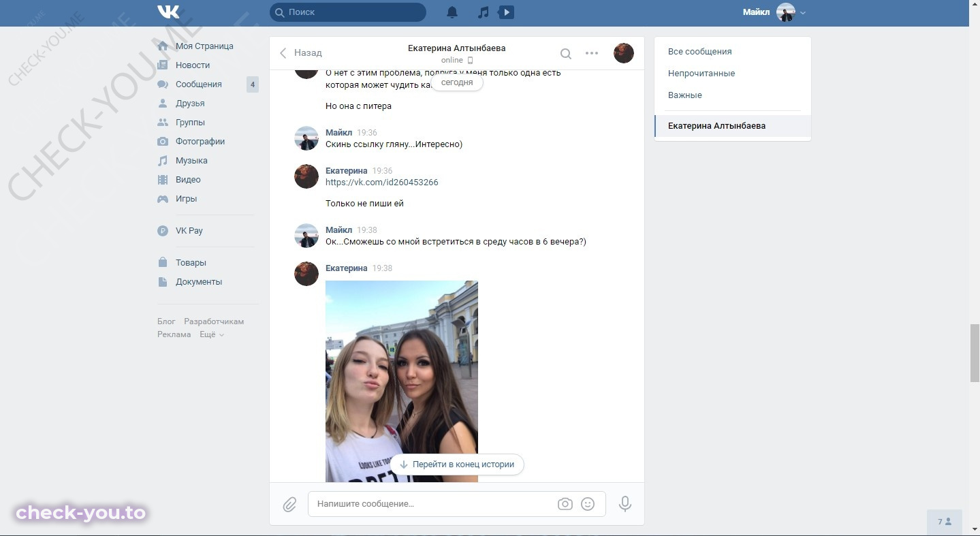Viewport: 980px width, 536px height.
Task: Click the Документы file icon
Action: [163, 282]
